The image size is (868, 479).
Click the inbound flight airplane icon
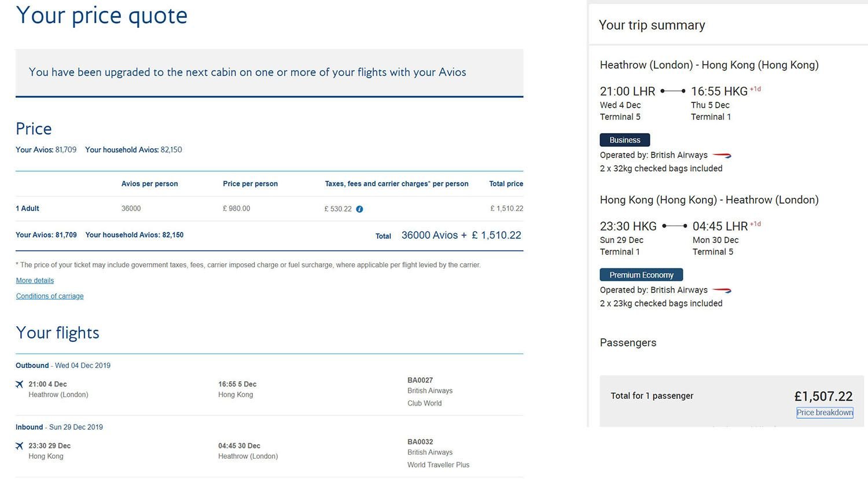tap(20, 446)
